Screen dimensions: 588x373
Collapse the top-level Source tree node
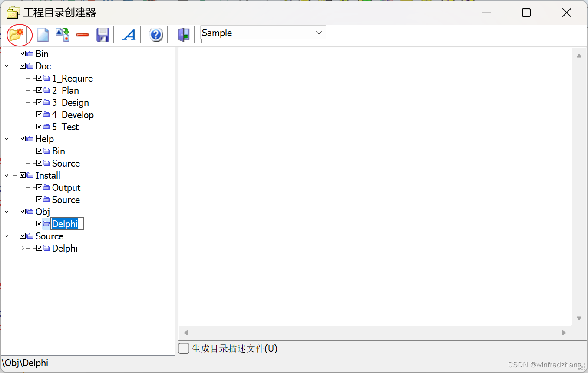(x=7, y=236)
